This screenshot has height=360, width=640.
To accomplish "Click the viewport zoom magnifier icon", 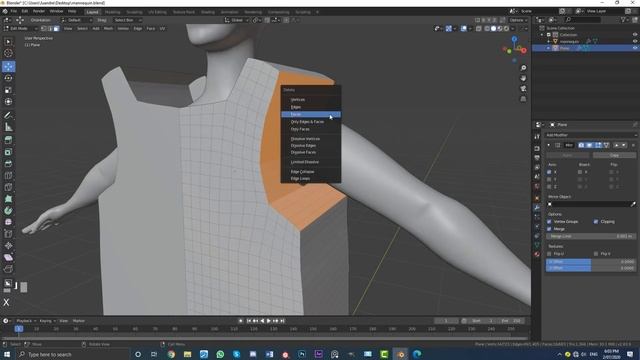I will (x=523, y=68).
